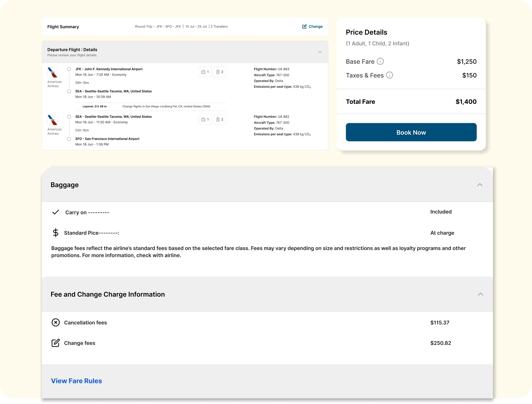Screen dimensions: 532x404
Task: Select the JFK John F. Kennedy airport radio circle
Action: 69,69
